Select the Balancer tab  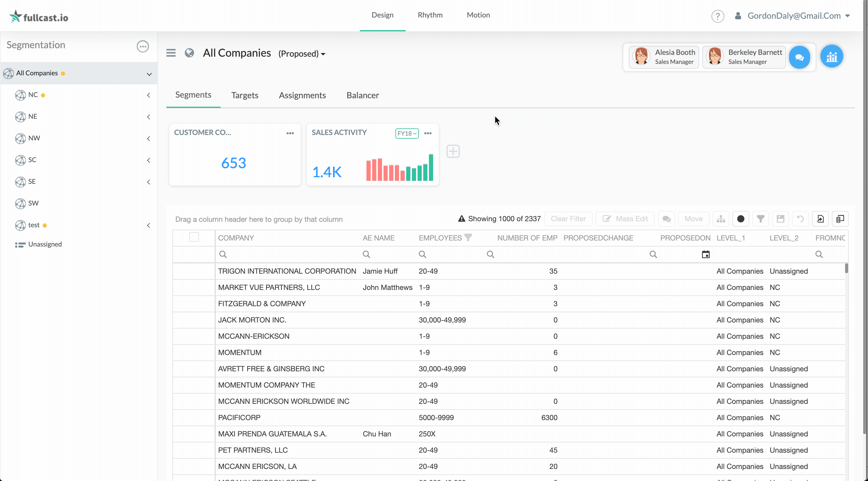[363, 95]
